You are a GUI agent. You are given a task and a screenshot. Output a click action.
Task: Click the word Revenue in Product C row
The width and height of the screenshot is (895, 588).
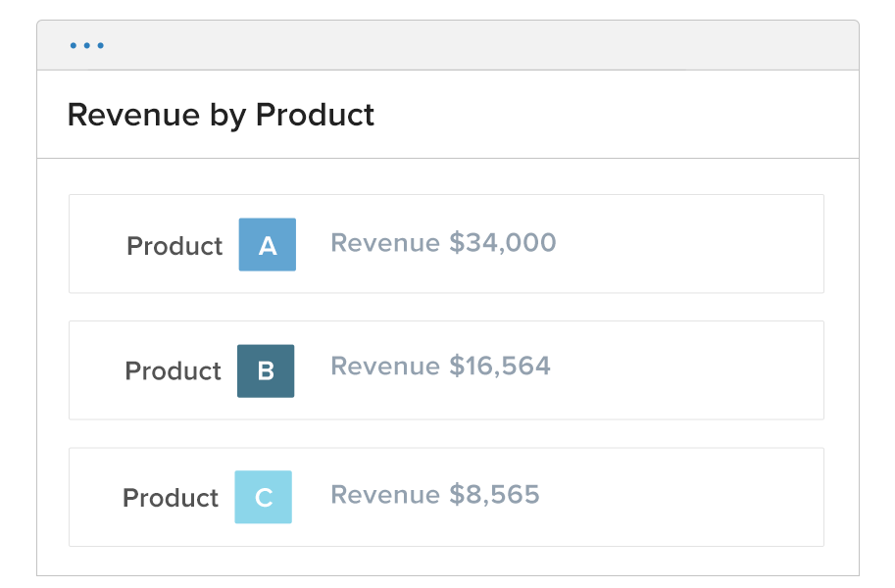pos(385,494)
